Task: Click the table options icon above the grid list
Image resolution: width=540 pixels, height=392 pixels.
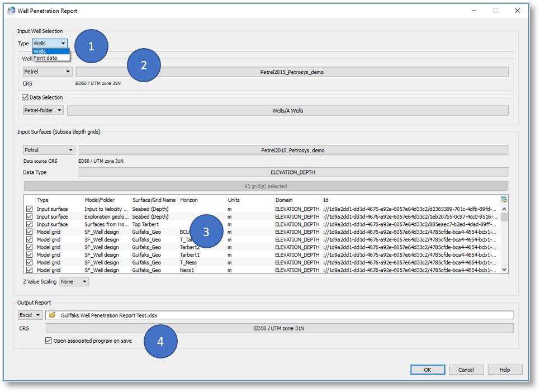Action: 504,200
